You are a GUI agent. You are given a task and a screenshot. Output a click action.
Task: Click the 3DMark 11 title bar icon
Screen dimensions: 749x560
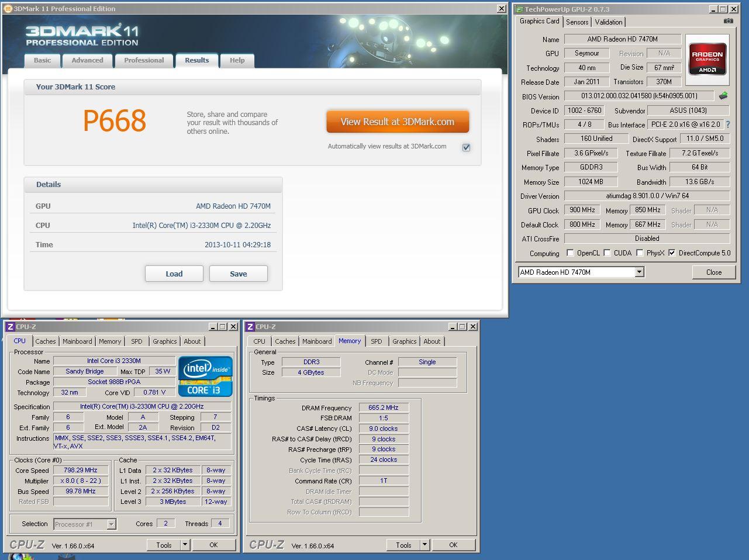[x=8, y=9]
